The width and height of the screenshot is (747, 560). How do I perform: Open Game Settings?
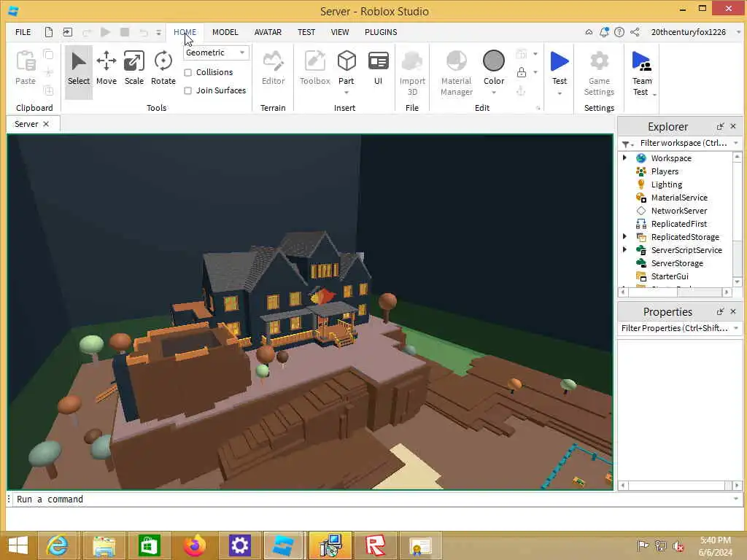[599, 74]
